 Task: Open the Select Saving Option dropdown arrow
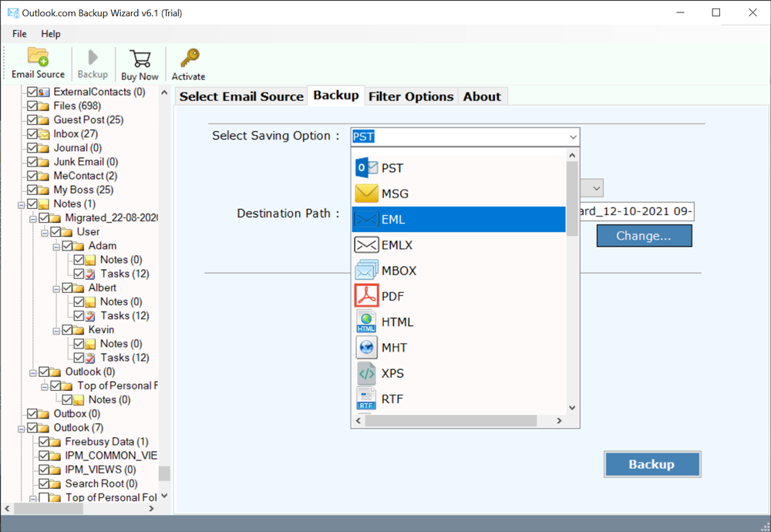(x=573, y=136)
